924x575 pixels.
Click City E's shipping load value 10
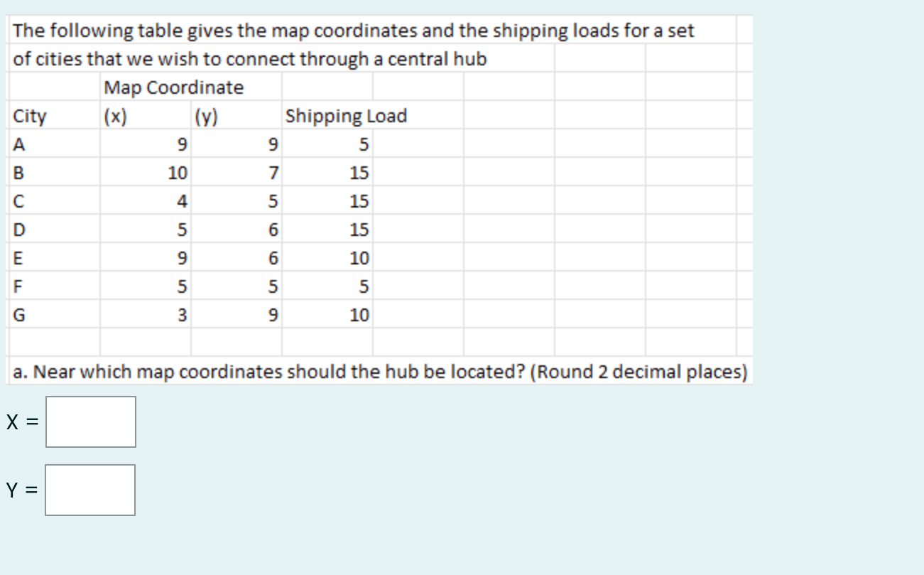(362, 257)
